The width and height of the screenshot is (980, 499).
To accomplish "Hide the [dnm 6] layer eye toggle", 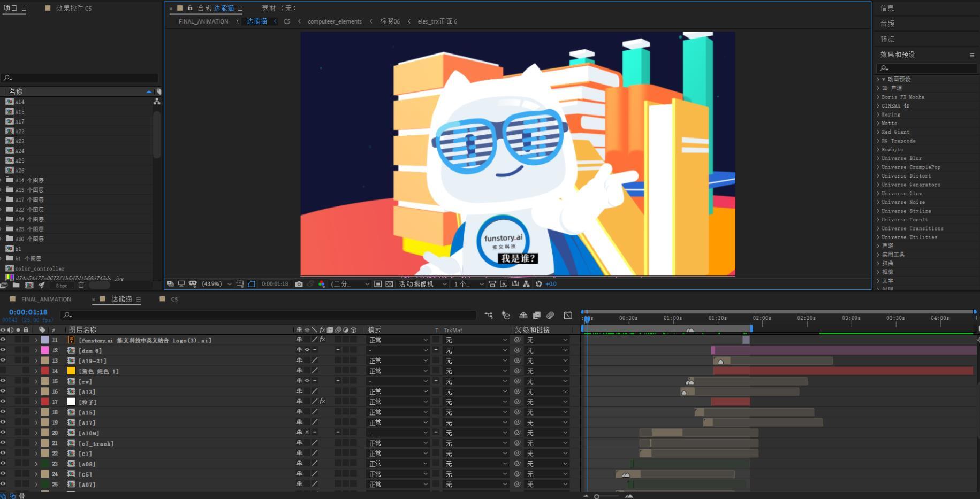I will click(x=3, y=350).
